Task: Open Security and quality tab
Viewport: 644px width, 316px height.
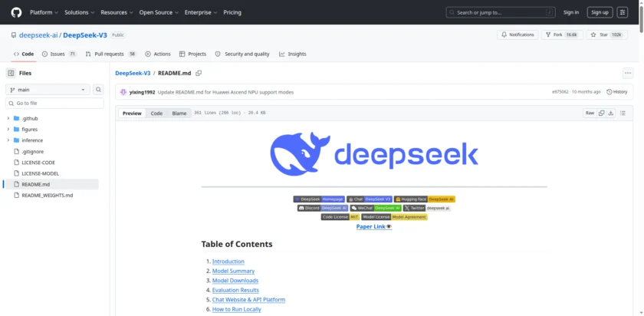Action: [242, 54]
